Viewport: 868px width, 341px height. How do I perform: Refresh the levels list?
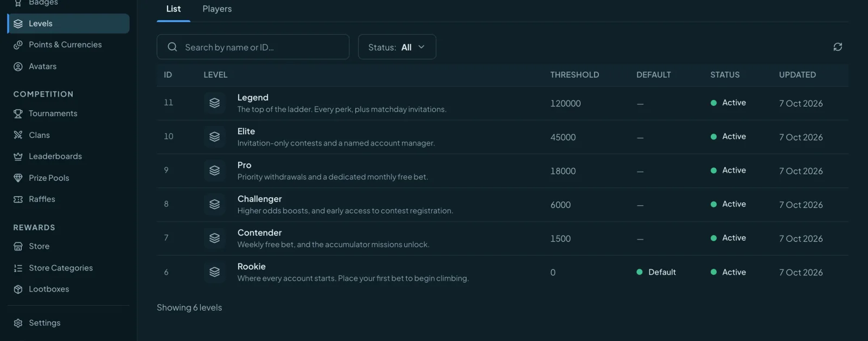[838, 47]
